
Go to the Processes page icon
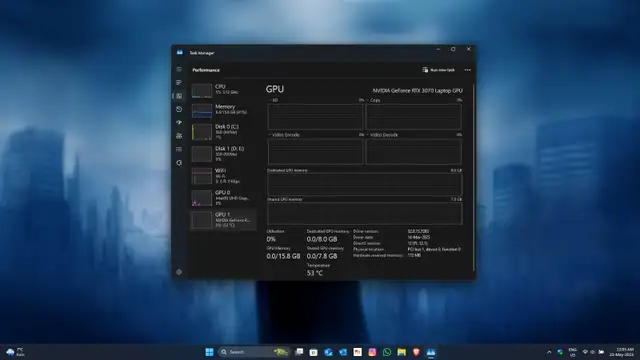coord(179,82)
